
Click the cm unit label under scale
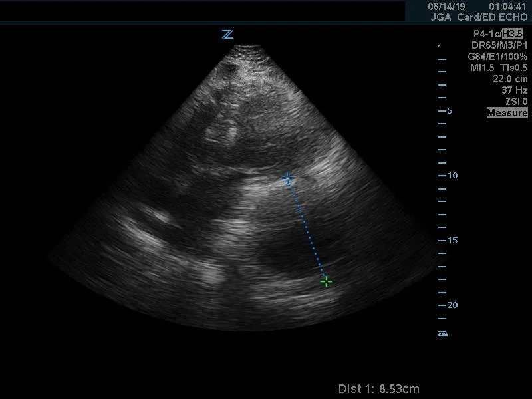(442, 334)
